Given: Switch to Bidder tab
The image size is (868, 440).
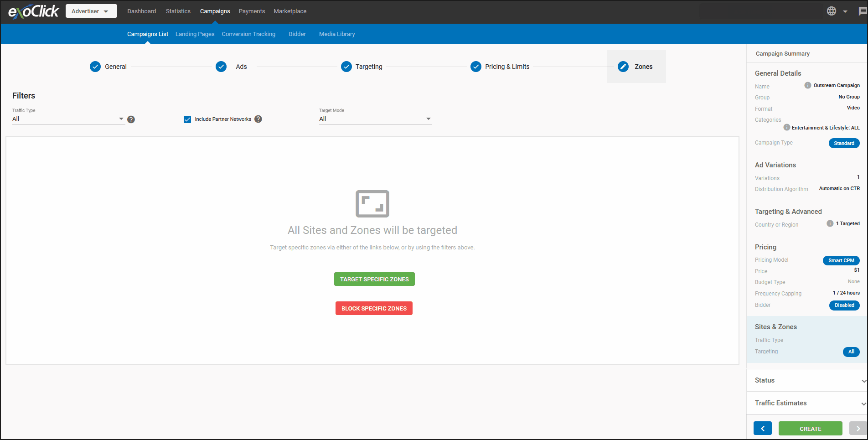Looking at the screenshot, I should [297, 34].
